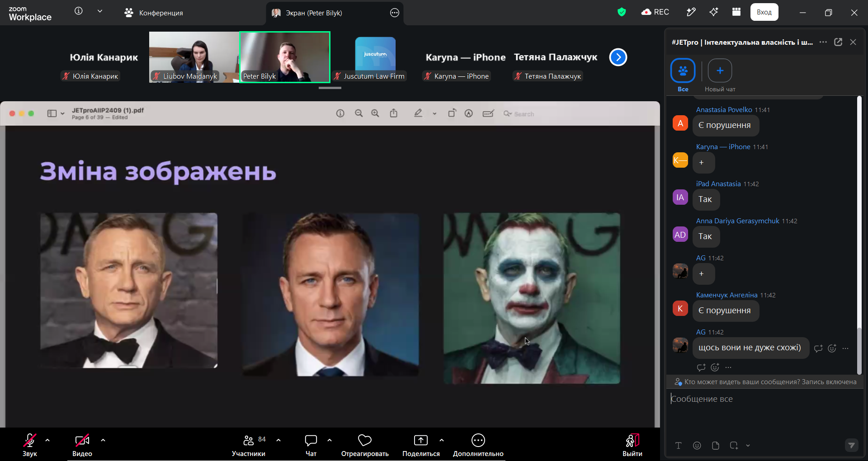Open Дополнительно more options menu
Image resolution: width=868 pixels, height=461 pixels.
(x=478, y=445)
